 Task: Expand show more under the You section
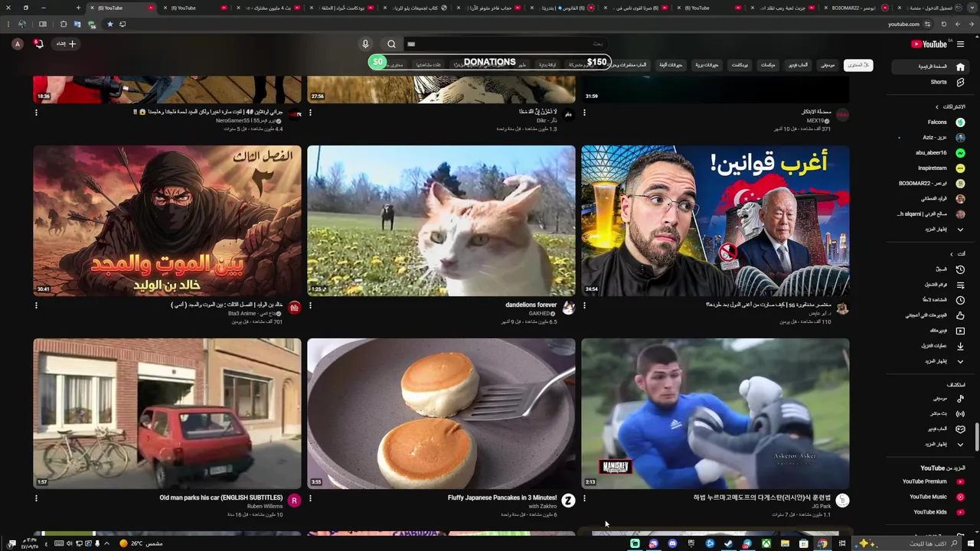(960, 361)
